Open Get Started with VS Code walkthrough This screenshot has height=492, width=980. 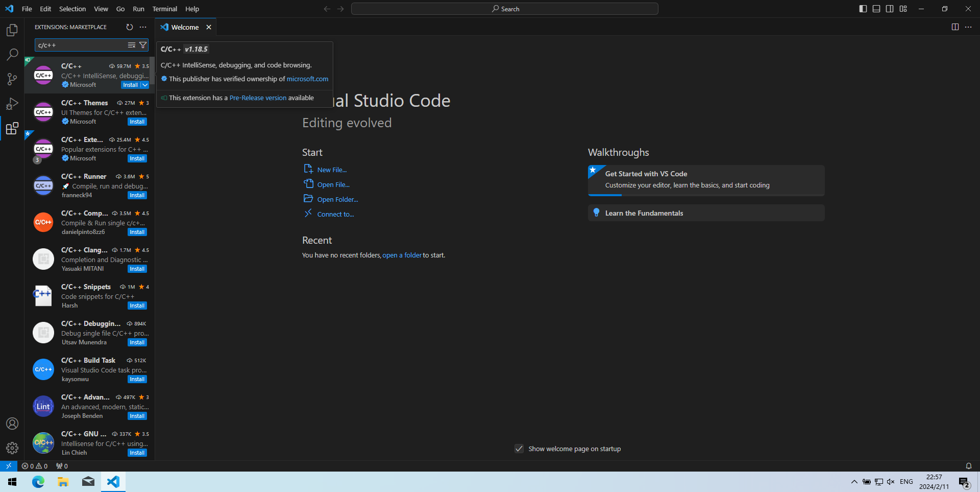706,180
